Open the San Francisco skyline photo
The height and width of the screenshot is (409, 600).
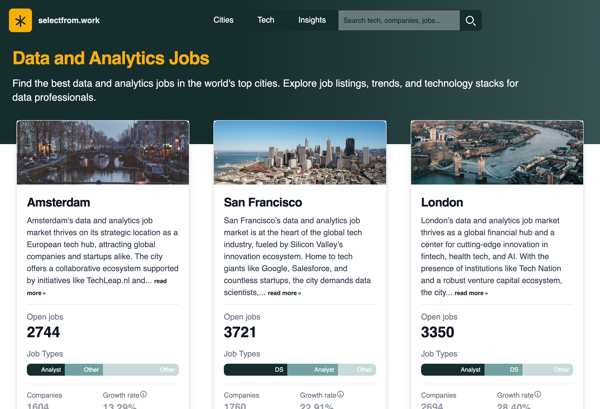[300, 152]
